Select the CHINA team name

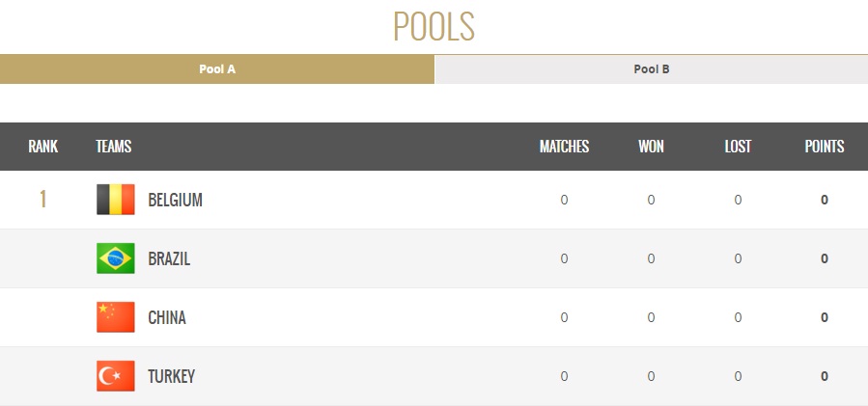[x=167, y=318]
